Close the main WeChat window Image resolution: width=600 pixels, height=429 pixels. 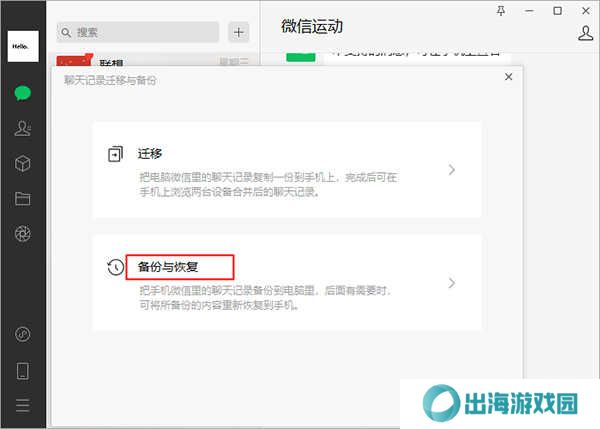click(x=586, y=11)
